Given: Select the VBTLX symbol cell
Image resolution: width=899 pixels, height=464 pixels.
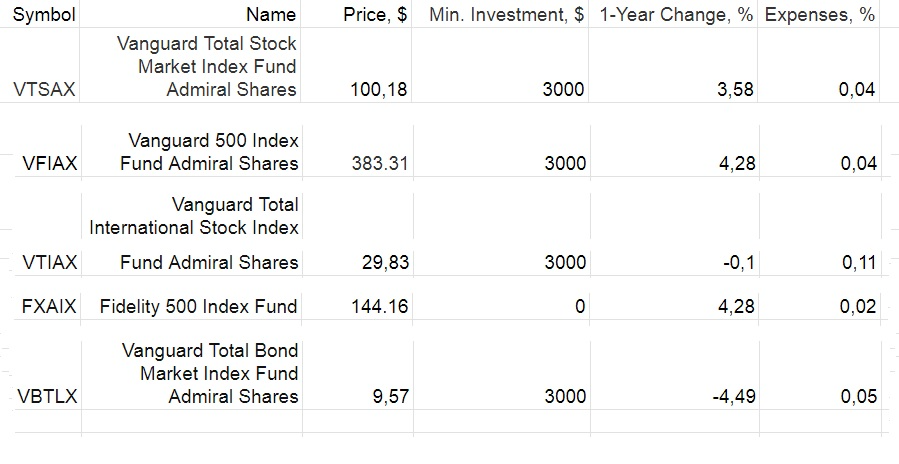Looking at the screenshot, I should coord(47,397).
